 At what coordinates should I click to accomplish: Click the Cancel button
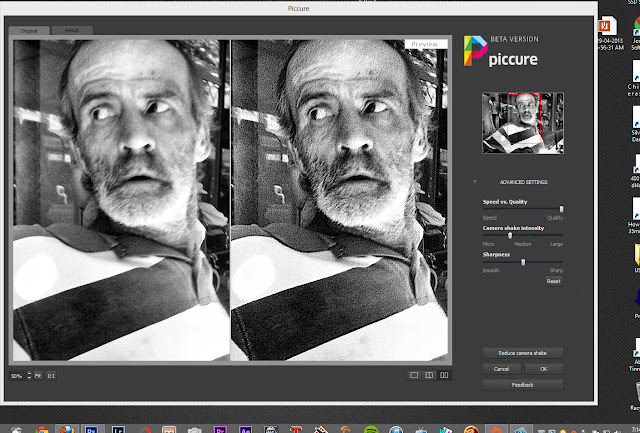pos(502,368)
